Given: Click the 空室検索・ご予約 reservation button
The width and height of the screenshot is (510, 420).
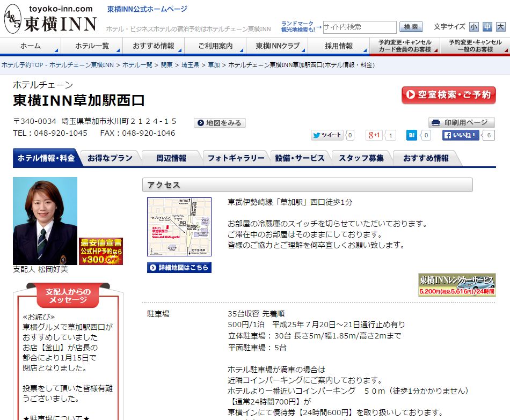Looking at the screenshot, I should click(448, 95).
